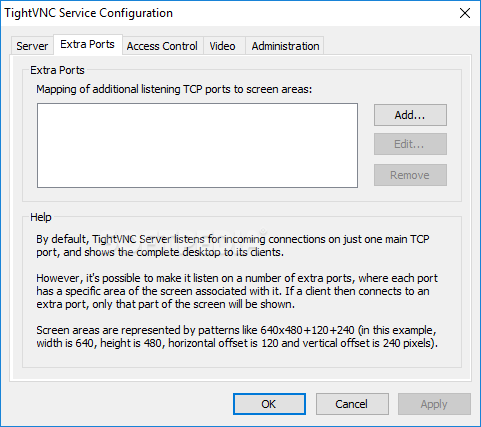Click the Help group box heading
This screenshot has height=427, width=481.
[x=41, y=217]
